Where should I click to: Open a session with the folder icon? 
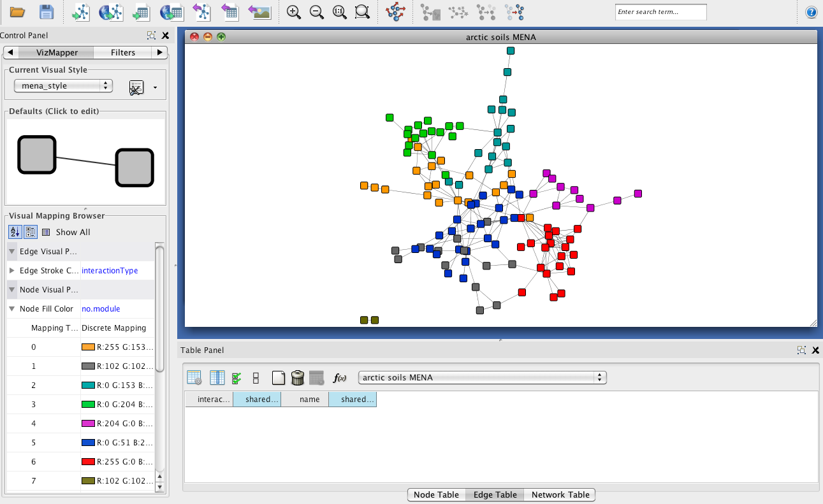pos(17,12)
